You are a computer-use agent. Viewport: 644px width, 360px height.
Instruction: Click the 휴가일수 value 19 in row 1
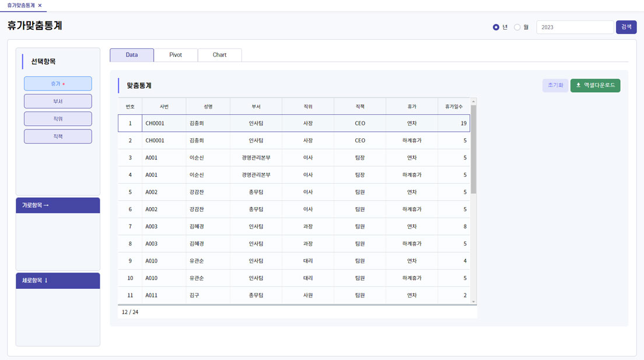[454, 123]
